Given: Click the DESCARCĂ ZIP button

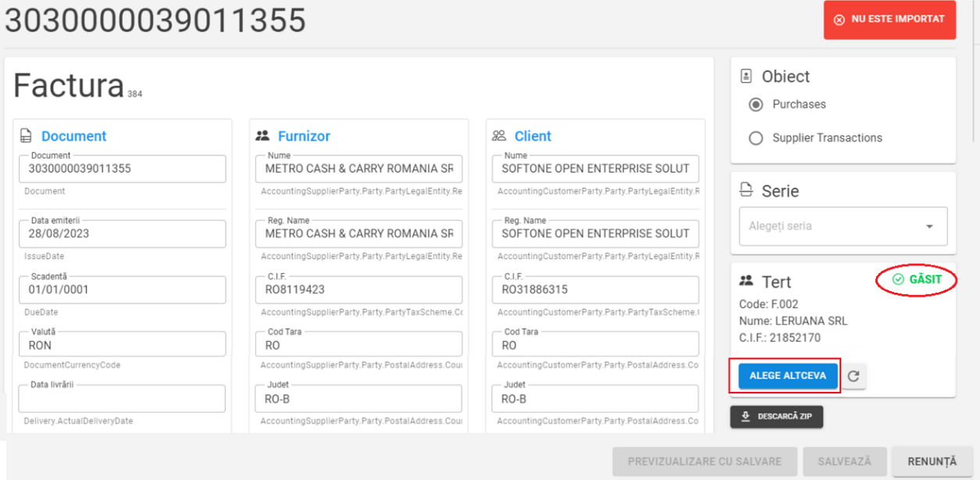Looking at the screenshot, I should coord(777,417).
